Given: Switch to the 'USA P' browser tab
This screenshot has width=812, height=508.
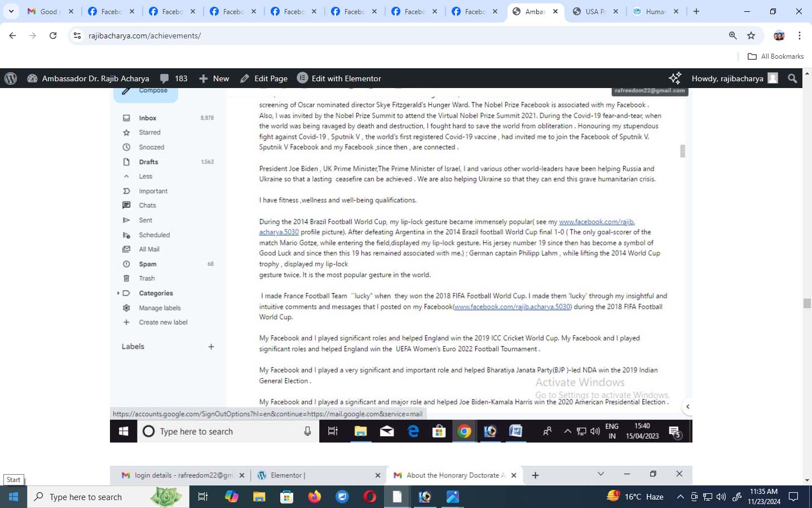Looking at the screenshot, I should click(595, 11).
